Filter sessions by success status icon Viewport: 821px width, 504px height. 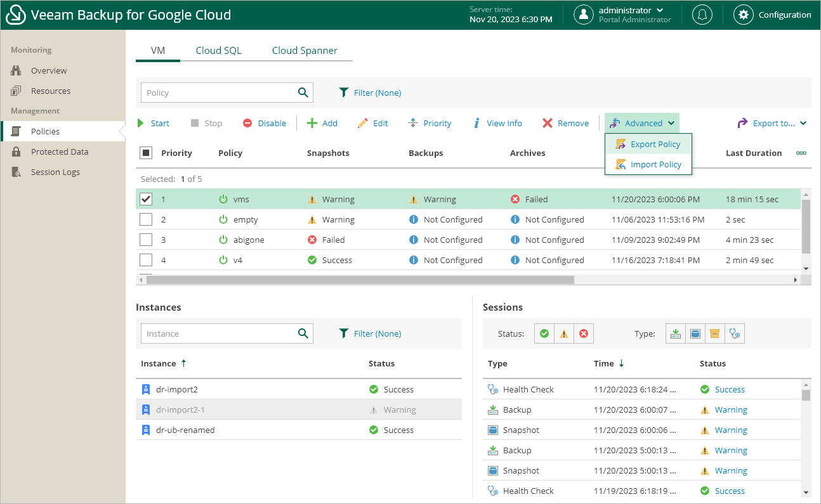[x=544, y=334]
